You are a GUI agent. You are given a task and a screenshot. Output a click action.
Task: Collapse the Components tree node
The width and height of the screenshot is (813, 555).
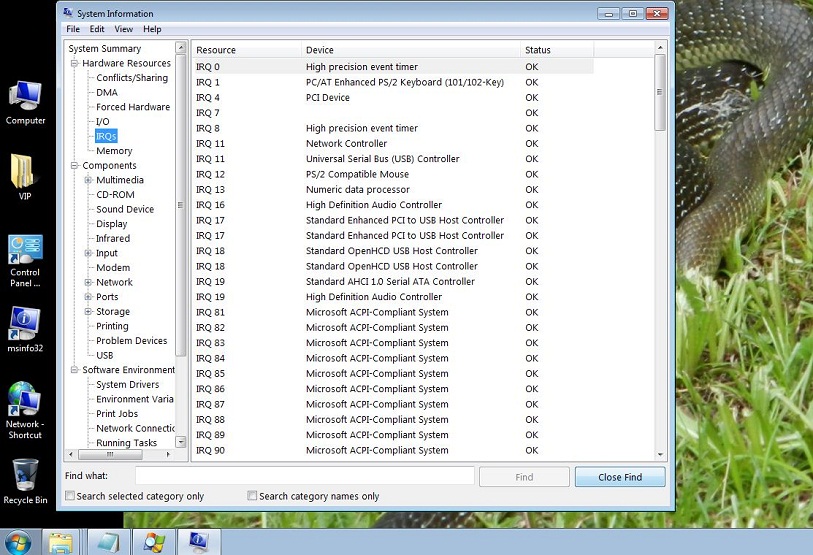click(x=75, y=165)
